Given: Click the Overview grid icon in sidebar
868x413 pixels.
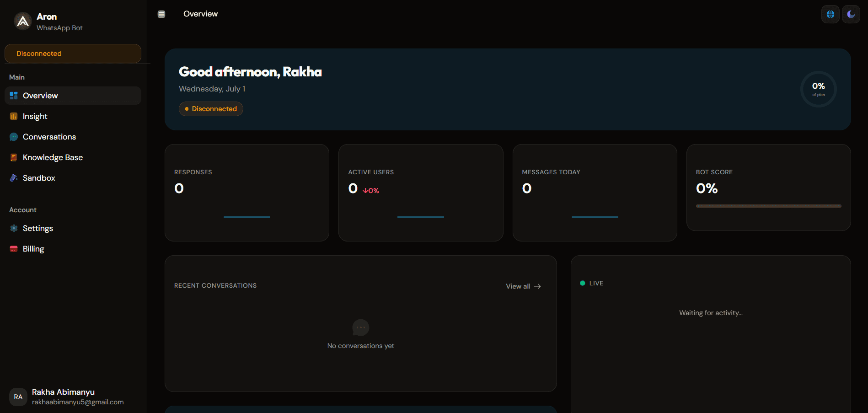Looking at the screenshot, I should tap(14, 96).
